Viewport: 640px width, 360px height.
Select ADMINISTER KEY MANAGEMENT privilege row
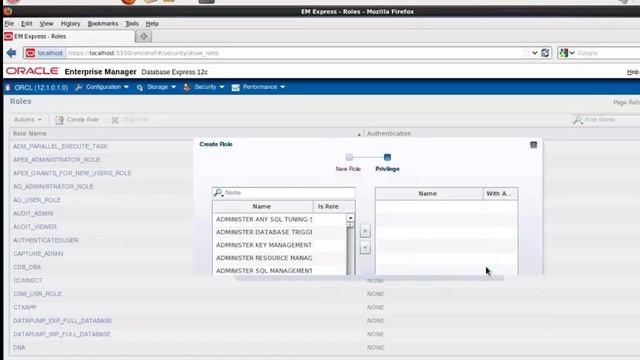[280, 245]
